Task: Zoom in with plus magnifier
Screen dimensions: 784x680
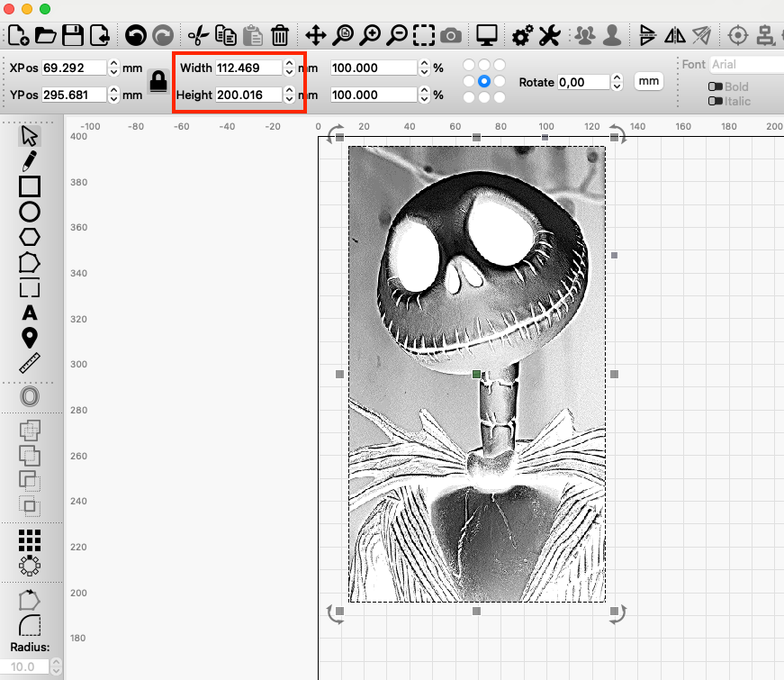Action: tap(370, 35)
